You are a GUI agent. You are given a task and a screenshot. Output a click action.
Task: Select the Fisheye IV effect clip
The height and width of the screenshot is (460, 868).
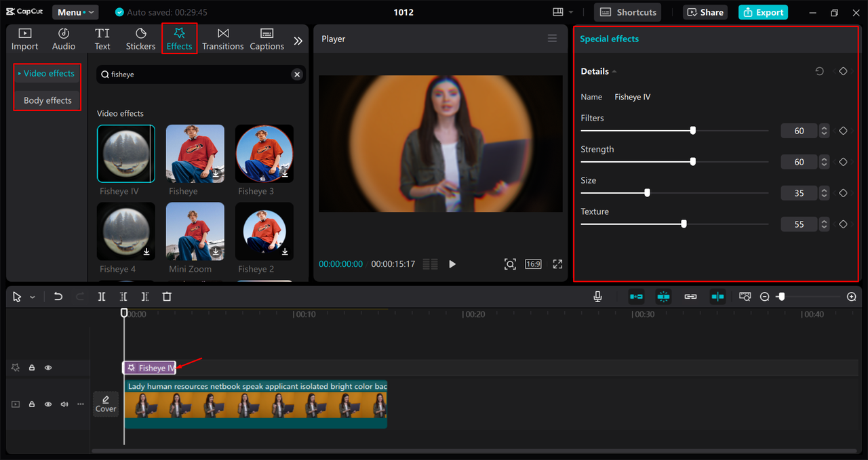(149, 368)
